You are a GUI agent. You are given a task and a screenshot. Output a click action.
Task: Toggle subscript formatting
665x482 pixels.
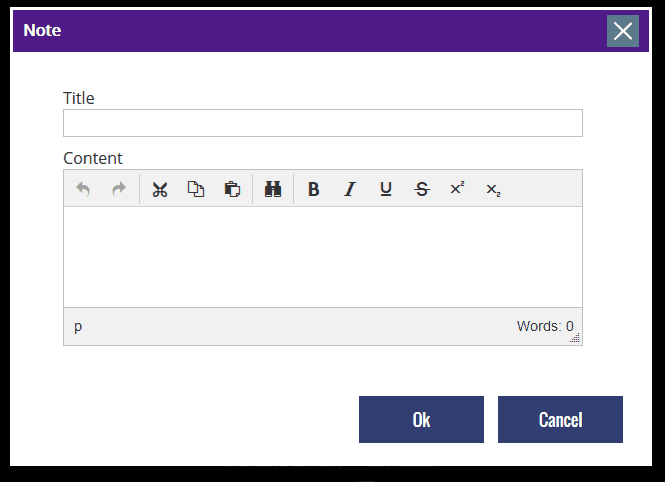click(493, 189)
